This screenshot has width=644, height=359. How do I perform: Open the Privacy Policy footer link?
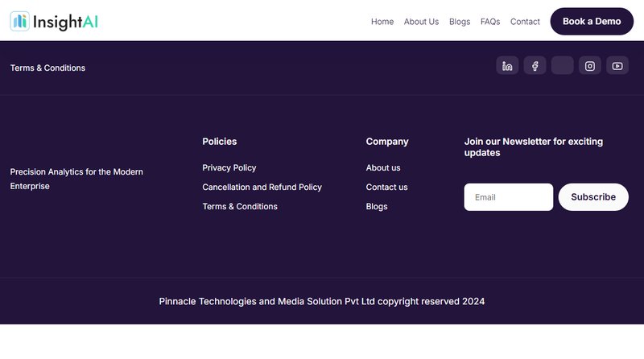click(x=229, y=168)
